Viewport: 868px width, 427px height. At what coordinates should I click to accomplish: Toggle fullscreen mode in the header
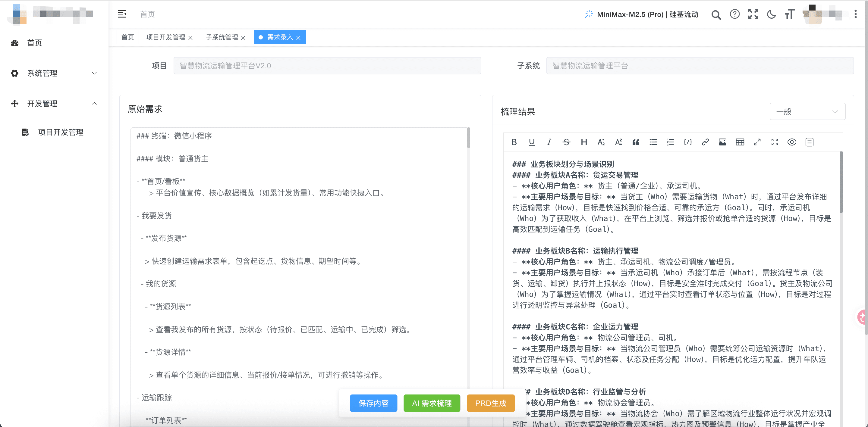click(753, 14)
